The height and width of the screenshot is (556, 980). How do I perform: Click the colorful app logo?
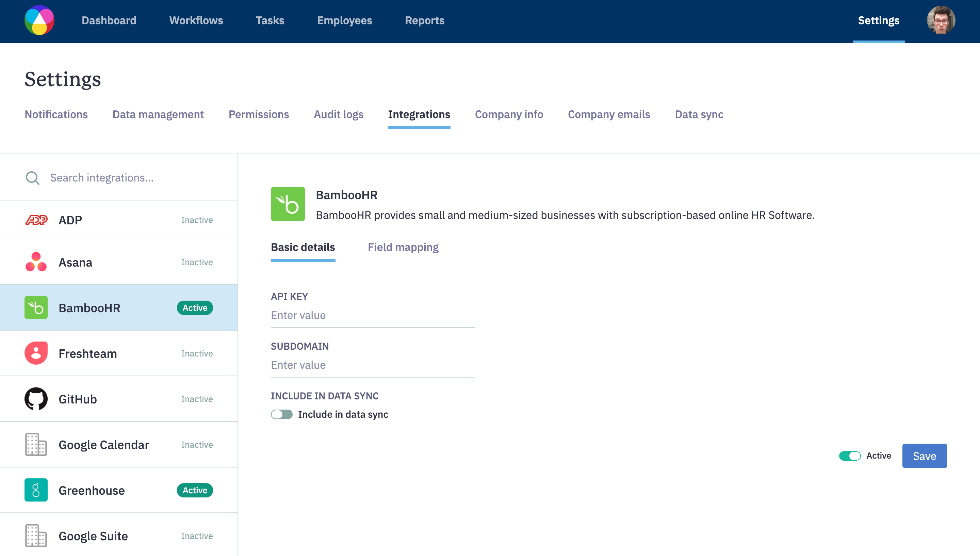(x=39, y=20)
